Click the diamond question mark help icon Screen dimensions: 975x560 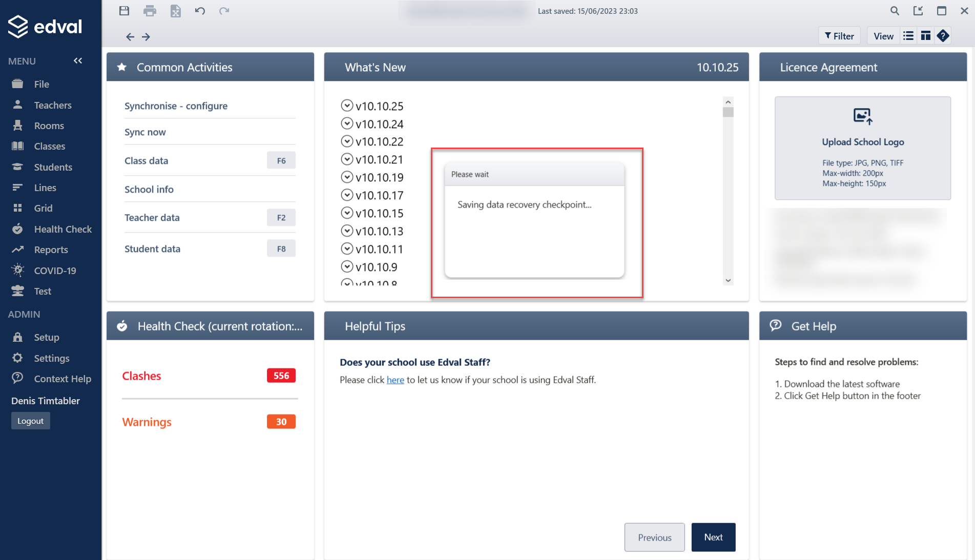(943, 36)
